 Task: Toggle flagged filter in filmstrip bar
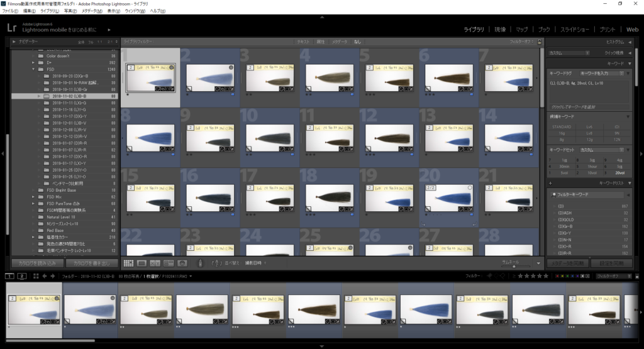tap(489, 276)
